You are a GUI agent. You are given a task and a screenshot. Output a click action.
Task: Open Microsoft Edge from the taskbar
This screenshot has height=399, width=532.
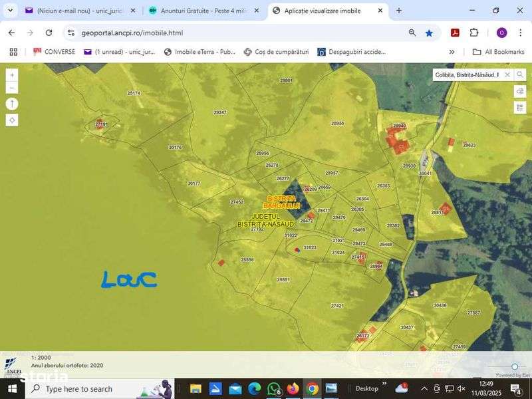click(255, 389)
